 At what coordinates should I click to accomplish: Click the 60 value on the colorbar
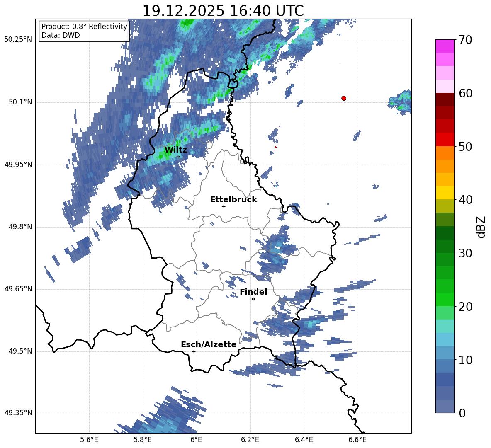coord(465,93)
